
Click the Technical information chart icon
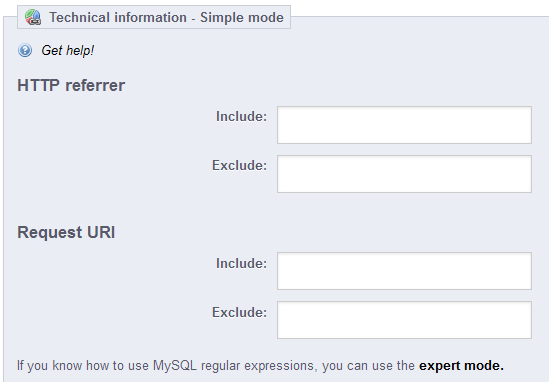(33, 17)
